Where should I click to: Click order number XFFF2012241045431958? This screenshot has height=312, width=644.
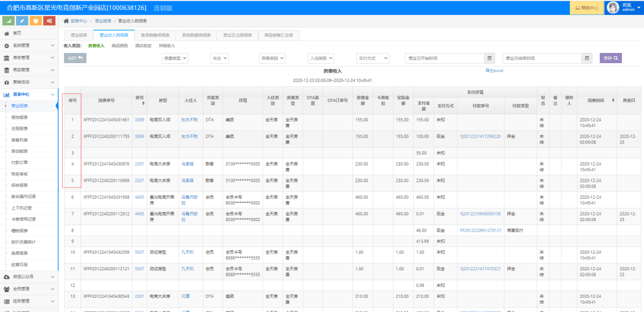pyautogui.click(x=106, y=197)
